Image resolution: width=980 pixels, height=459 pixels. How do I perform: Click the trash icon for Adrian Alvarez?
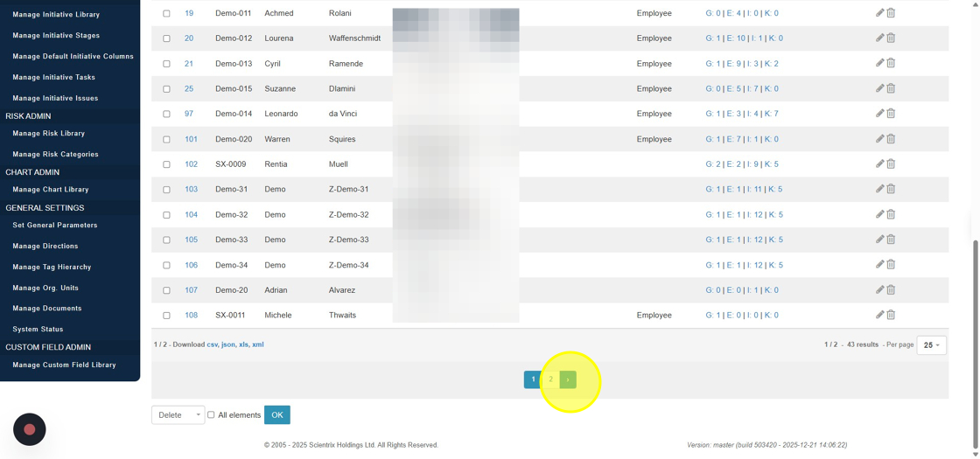[x=891, y=290]
